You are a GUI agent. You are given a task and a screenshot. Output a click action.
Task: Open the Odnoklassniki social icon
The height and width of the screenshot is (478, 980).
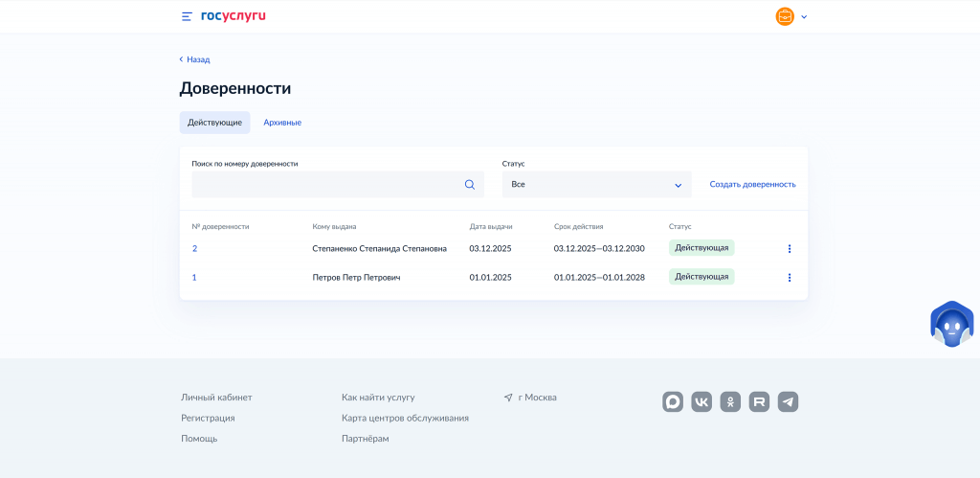pos(730,401)
